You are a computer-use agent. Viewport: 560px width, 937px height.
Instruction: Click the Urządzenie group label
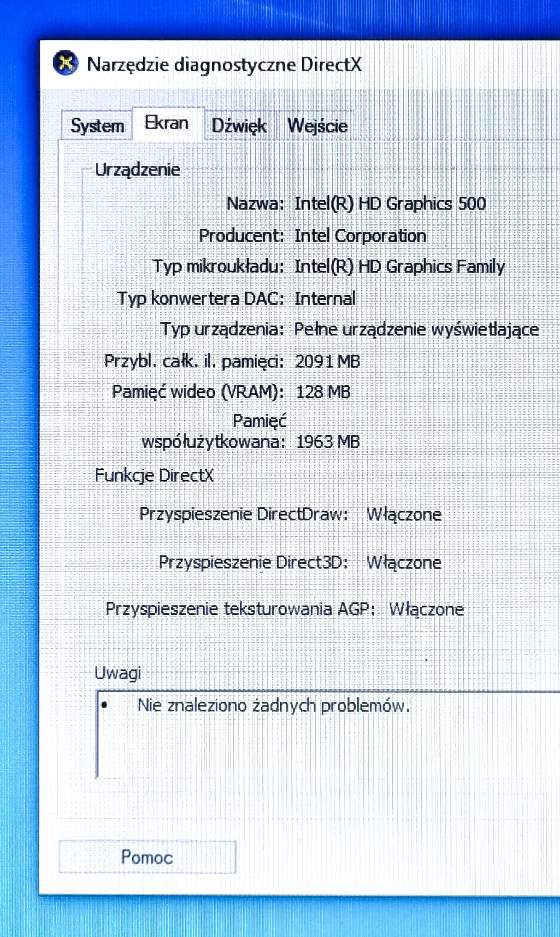pos(137,170)
